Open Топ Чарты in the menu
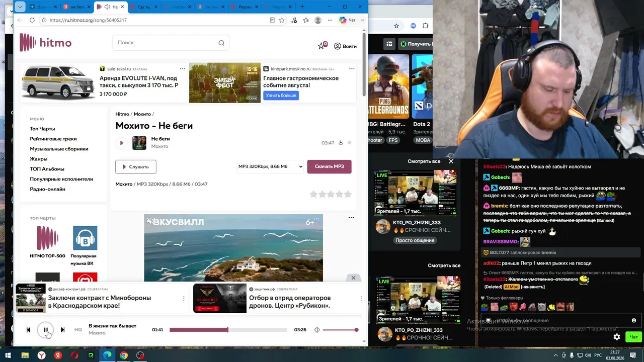The height and width of the screenshot is (362, 644). coord(42,129)
